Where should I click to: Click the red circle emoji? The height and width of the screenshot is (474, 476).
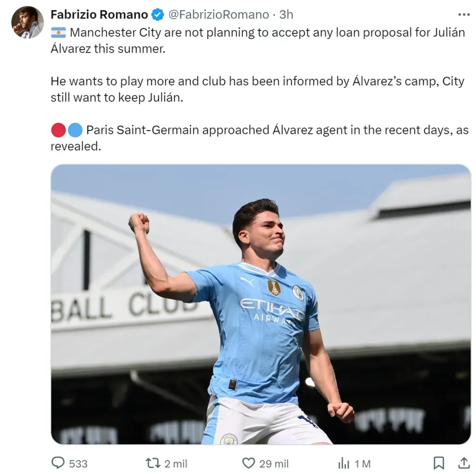58,130
